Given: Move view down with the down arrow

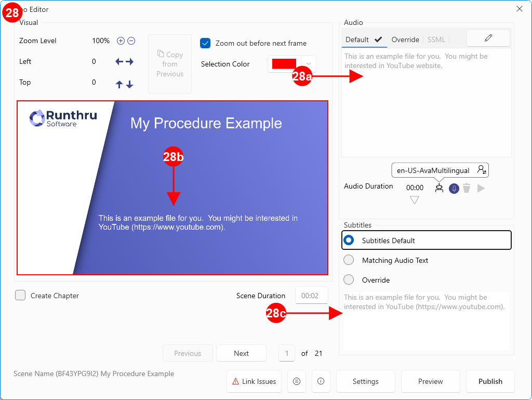Looking at the screenshot, I should coord(130,85).
